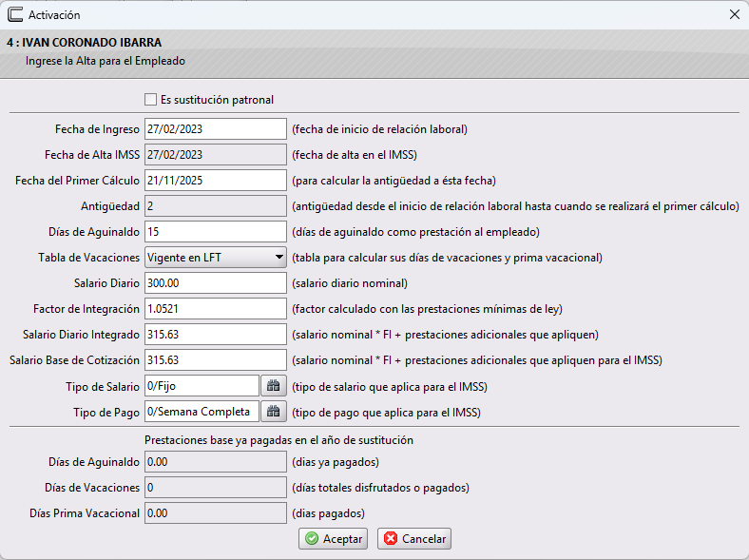Close the Activación dialog window
This screenshot has height=560, width=749.
735,14
